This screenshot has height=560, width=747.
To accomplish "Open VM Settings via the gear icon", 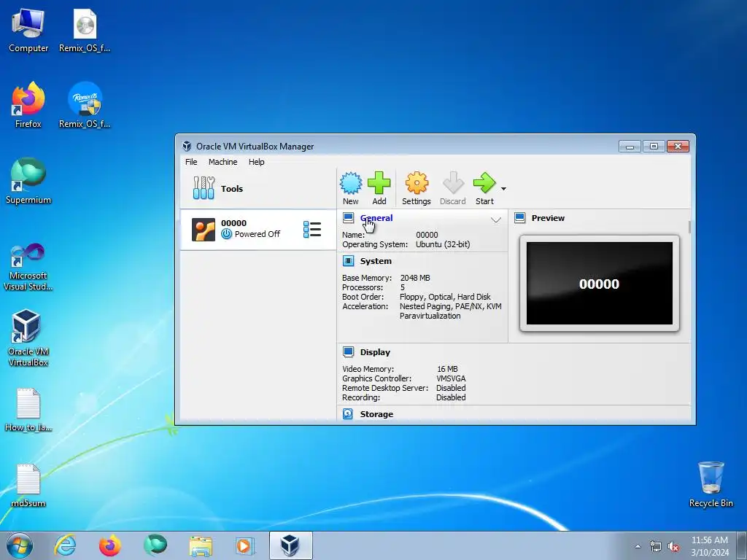I will pos(417,189).
